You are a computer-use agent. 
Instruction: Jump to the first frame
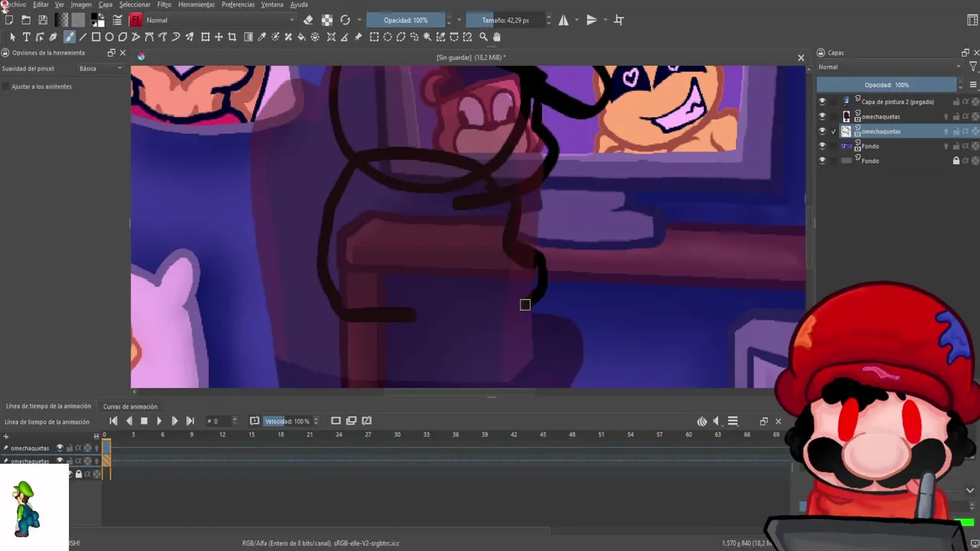point(113,421)
